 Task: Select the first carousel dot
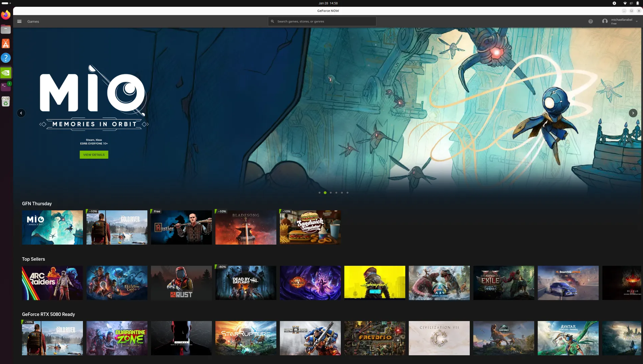click(319, 193)
